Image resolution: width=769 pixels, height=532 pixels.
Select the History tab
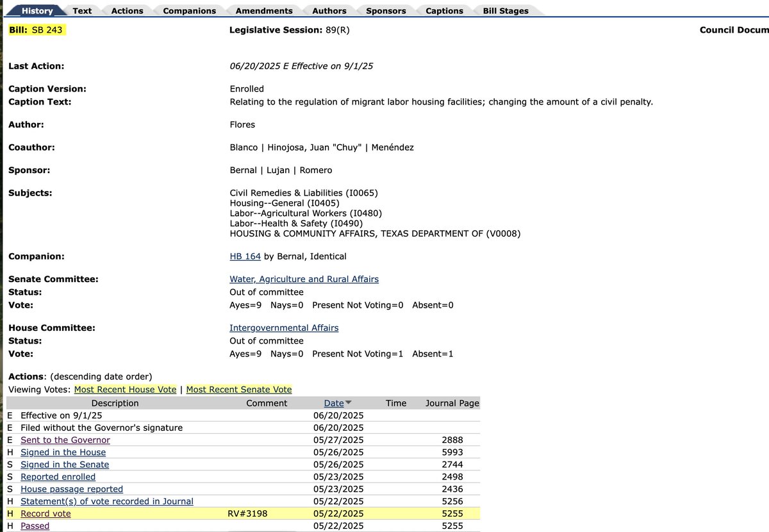(37, 11)
